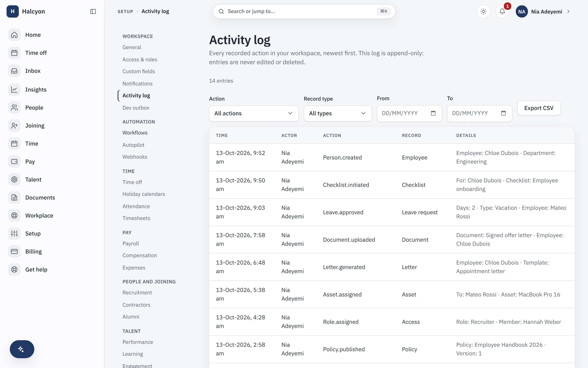
Task: Open the Billing card icon
Action: [x=14, y=252]
